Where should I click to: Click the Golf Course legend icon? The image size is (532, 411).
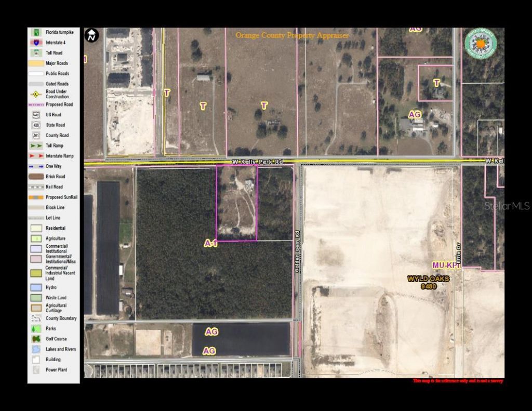coord(35,339)
